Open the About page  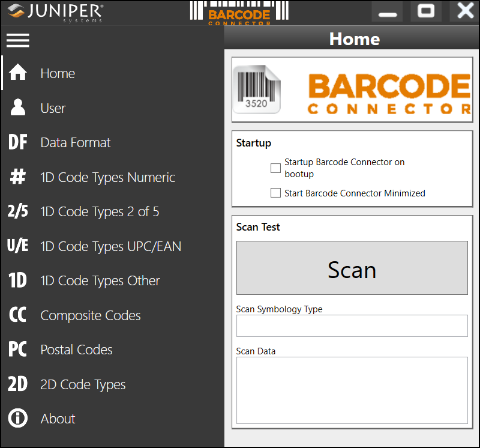click(58, 418)
